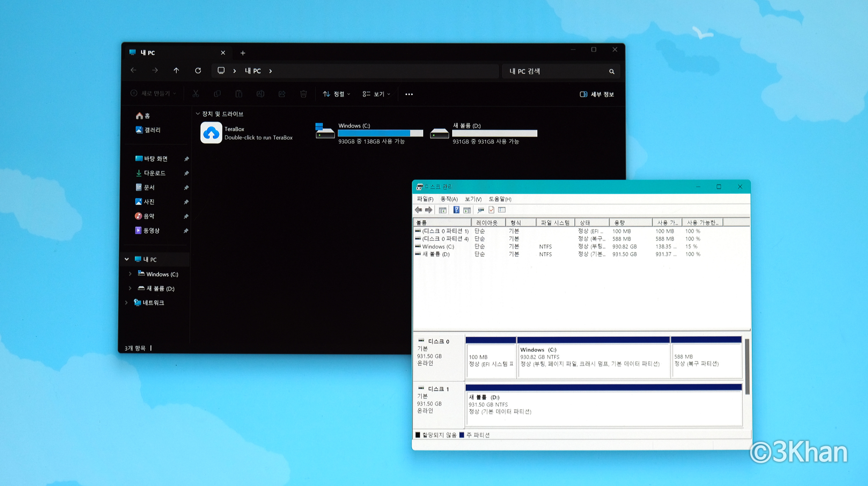The height and width of the screenshot is (486, 868).
Task: Click the Refresh button in File Explorer
Action: tap(198, 70)
